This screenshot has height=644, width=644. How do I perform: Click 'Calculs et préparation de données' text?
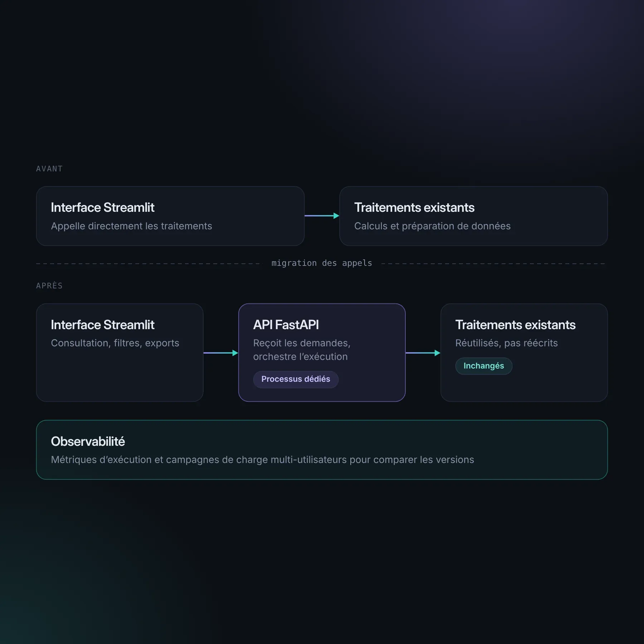pyautogui.click(x=432, y=226)
